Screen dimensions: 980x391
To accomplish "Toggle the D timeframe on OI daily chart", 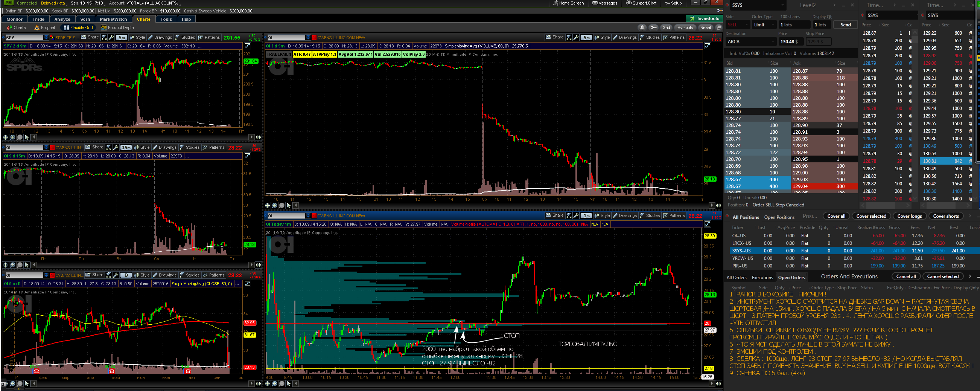I will pos(126,275).
